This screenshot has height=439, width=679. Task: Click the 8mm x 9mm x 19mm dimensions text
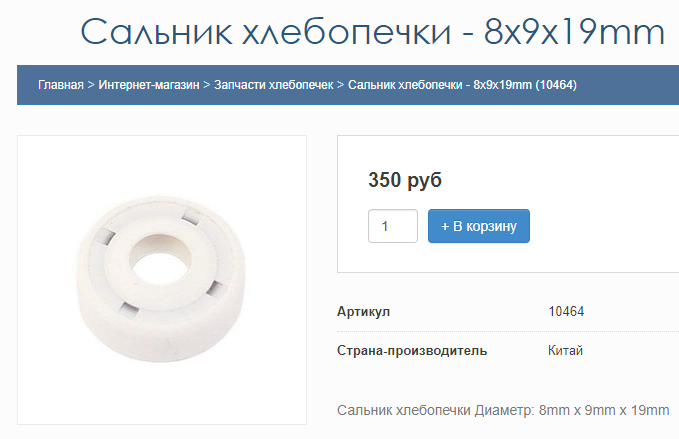tap(604, 410)
